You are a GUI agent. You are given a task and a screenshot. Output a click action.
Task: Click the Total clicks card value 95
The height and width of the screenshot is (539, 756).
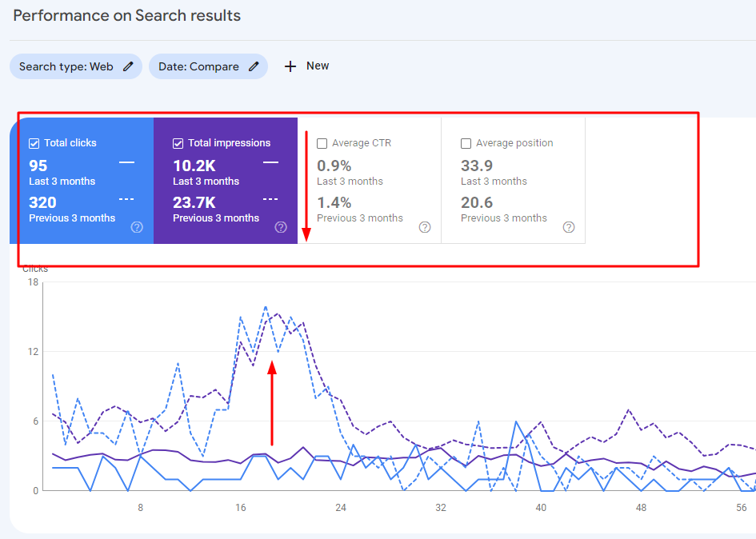tap(38, 166)
